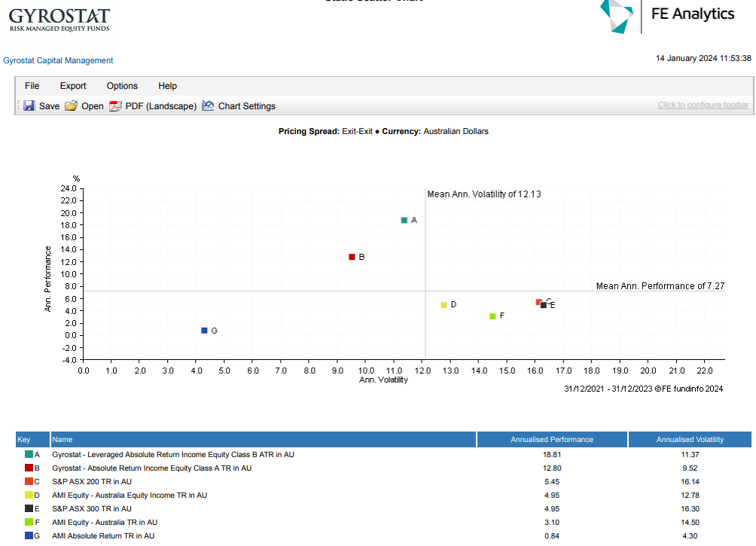The image size is (756, 546).
Task: Click the Gyrostat logo
Action: 59,20
